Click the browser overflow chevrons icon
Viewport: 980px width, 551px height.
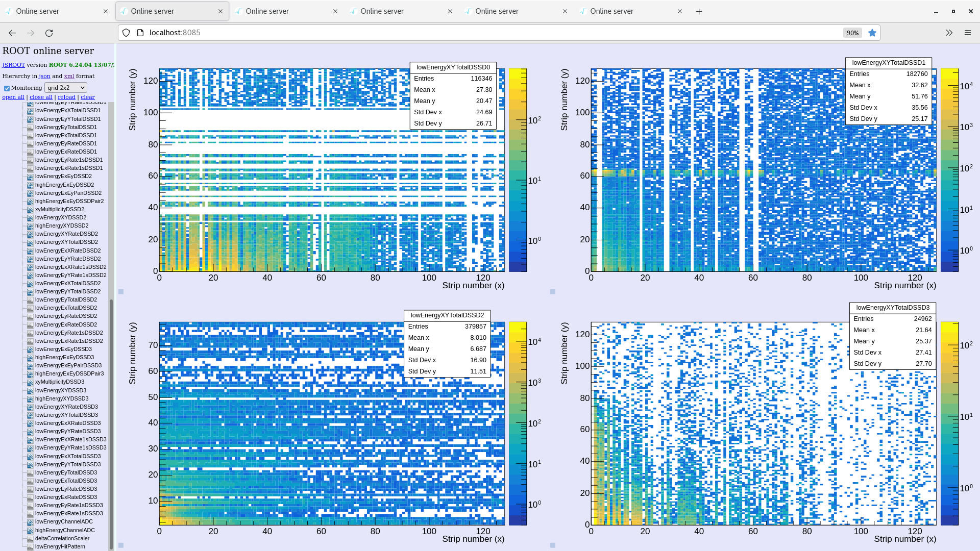(949, 33)
